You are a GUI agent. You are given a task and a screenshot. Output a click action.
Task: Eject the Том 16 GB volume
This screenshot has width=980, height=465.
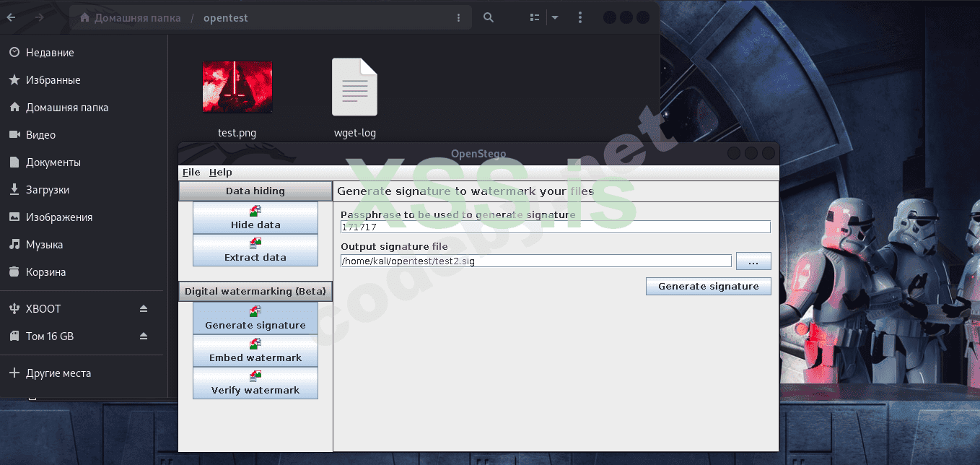coord(144,336)
